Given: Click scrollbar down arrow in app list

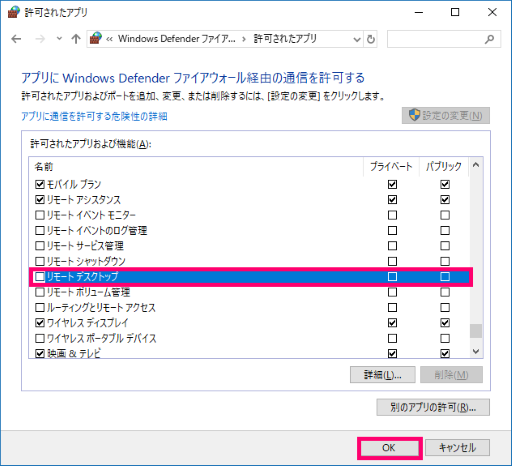Looking at the screenshot, I should [476, 351].
